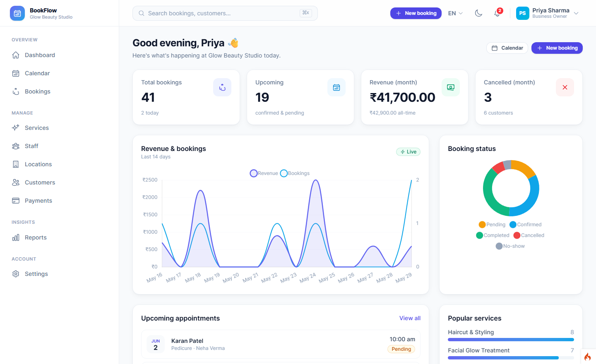Image resolution: width=596 pixels, height=364 pixels.
Task: Click the flame icon in the bottom corner
Action: tap(588, 356)
